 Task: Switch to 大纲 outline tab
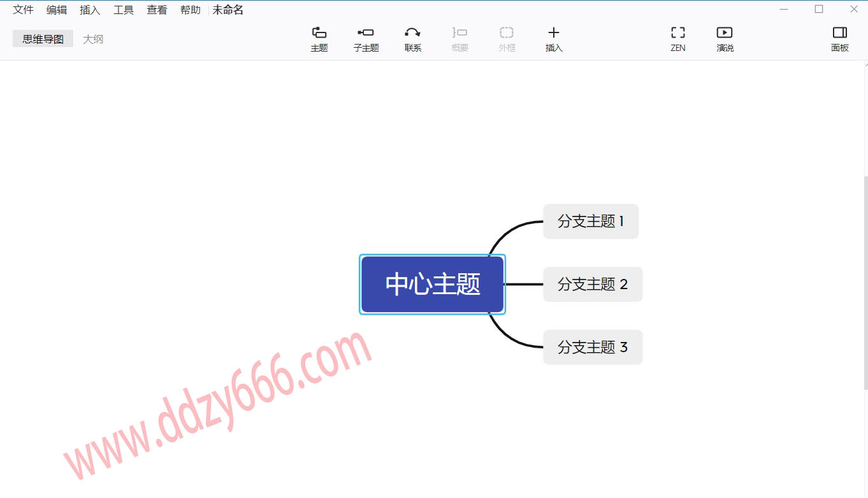[93, 39]
